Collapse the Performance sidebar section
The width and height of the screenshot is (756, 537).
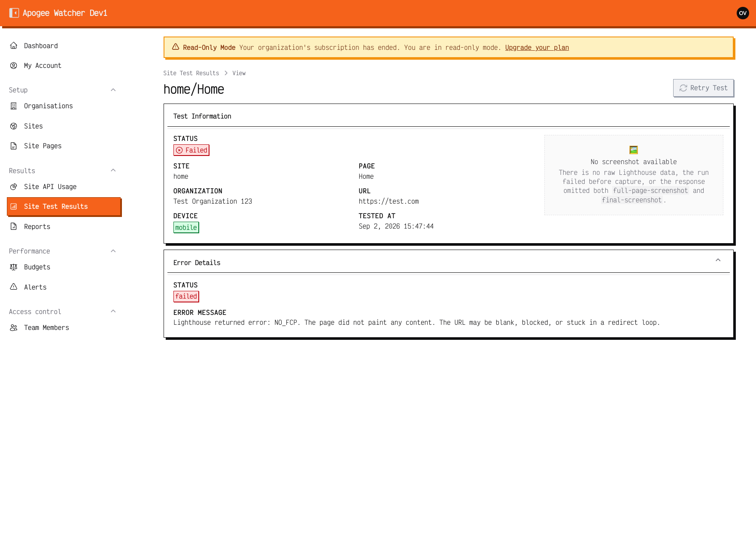[x=113, y=251]
